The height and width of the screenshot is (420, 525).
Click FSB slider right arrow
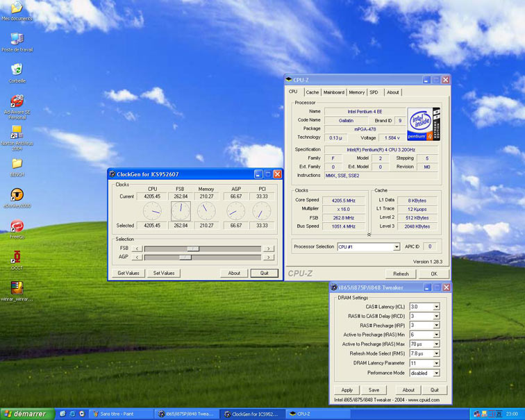(268, 249)
